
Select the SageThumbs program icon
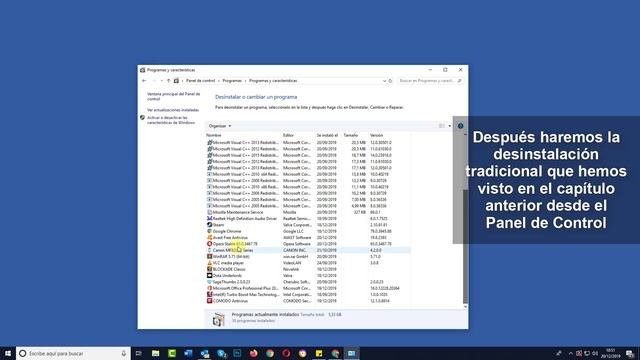coord(209,282)
